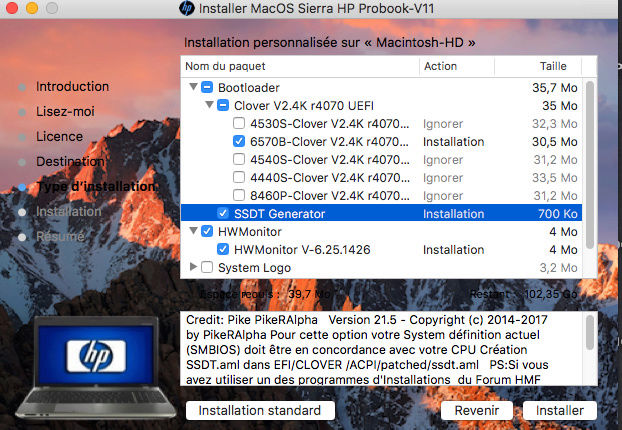Uncheck HWMonitor V-6.25.1426 checkbox
This screenshot has height=430, width=622.
coord(223,249)
